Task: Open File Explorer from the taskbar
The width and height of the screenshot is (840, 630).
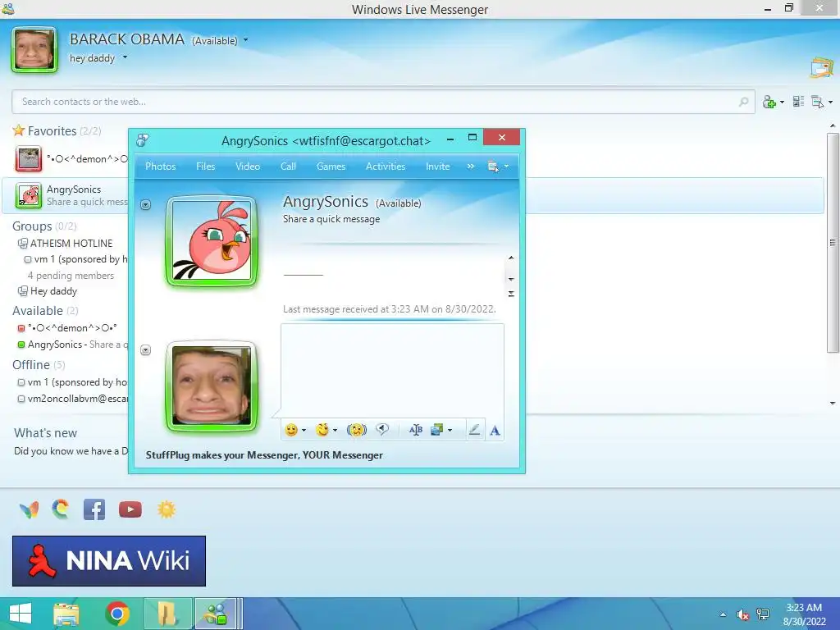Action: click(66, 614)
